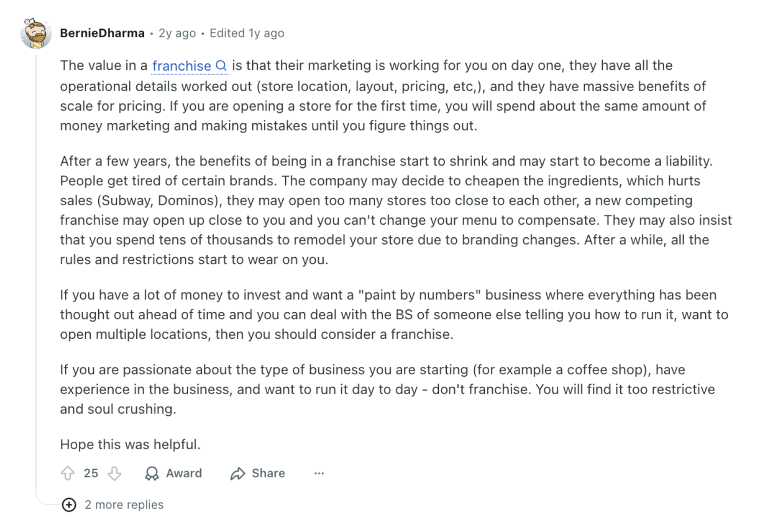This screenshot has width=762, height=532.
Task: Visit BernieDharma's profile via username
Action: (103, 33)
